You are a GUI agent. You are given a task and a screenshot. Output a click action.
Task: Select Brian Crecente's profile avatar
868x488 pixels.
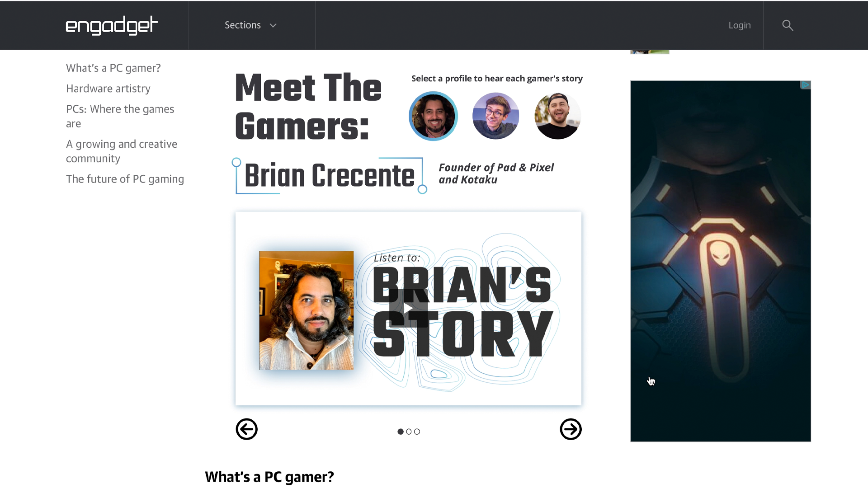pos(433,116)
